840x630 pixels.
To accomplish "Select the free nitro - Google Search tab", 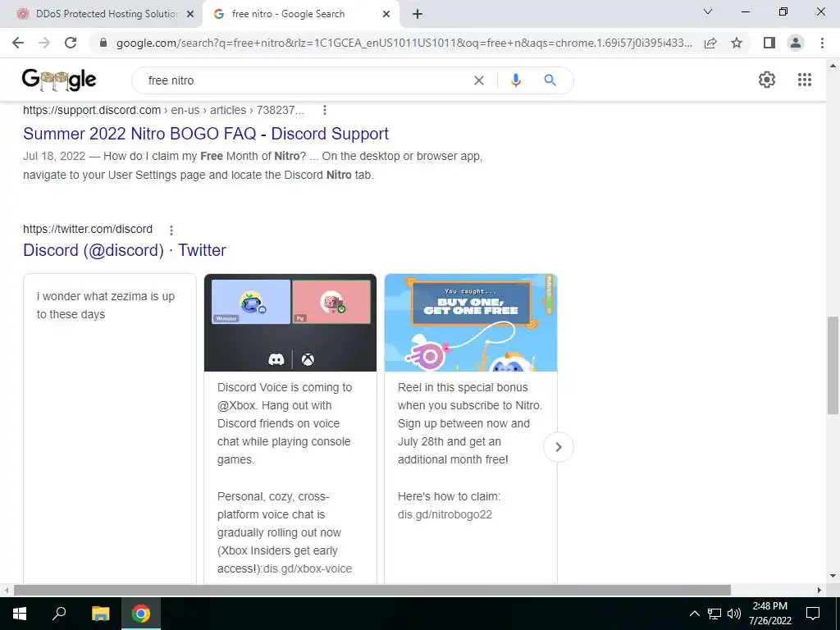I will [x=300, y=14].
